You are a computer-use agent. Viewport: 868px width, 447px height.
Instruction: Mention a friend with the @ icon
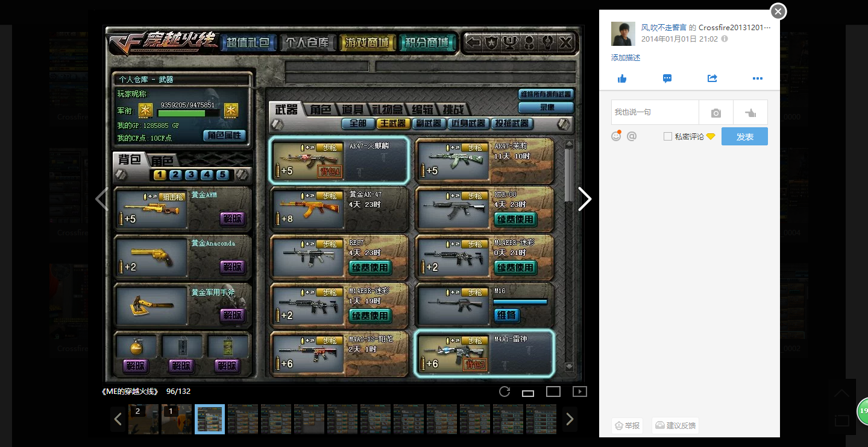pyautogui.click(x=632, y=136)
